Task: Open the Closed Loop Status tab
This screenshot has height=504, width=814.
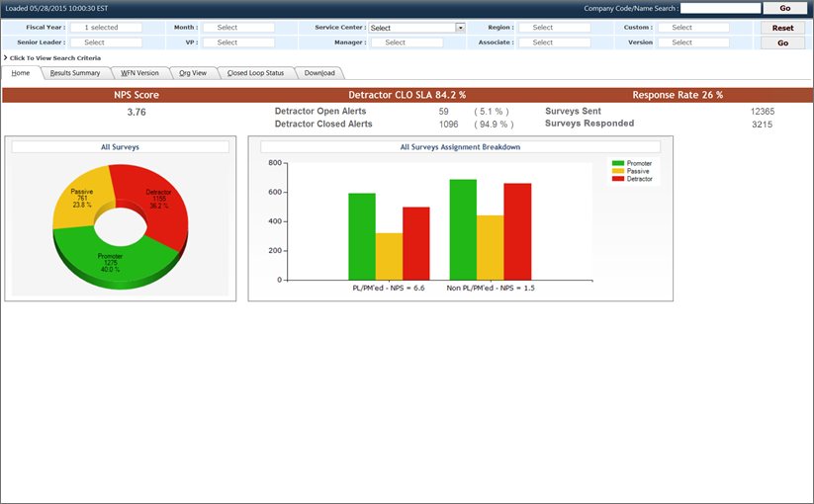Action: coord(255,73)
